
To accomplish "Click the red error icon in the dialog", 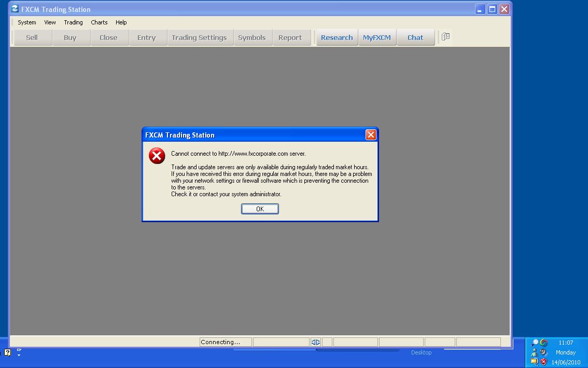I will pos(157,156).
